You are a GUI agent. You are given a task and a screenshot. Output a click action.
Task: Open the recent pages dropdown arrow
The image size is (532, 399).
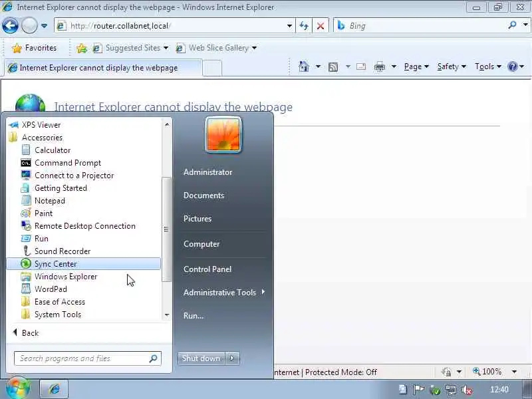pos(44,26)
